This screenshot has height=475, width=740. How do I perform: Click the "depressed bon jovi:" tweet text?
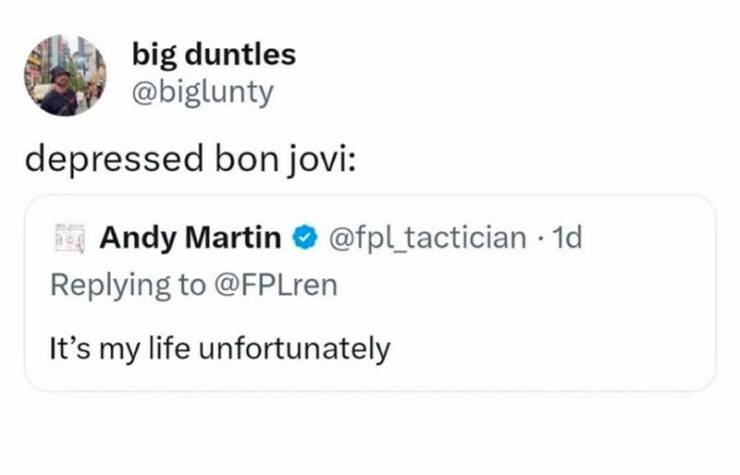pyautogui.click(x=188, y=160)
